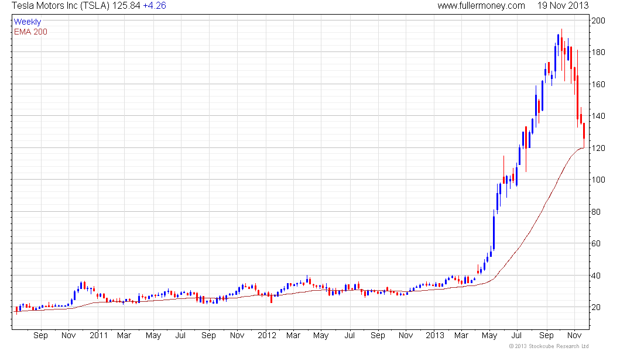
Task: Click the Jul label between 2012 and 2013
Action: [350, 335]
